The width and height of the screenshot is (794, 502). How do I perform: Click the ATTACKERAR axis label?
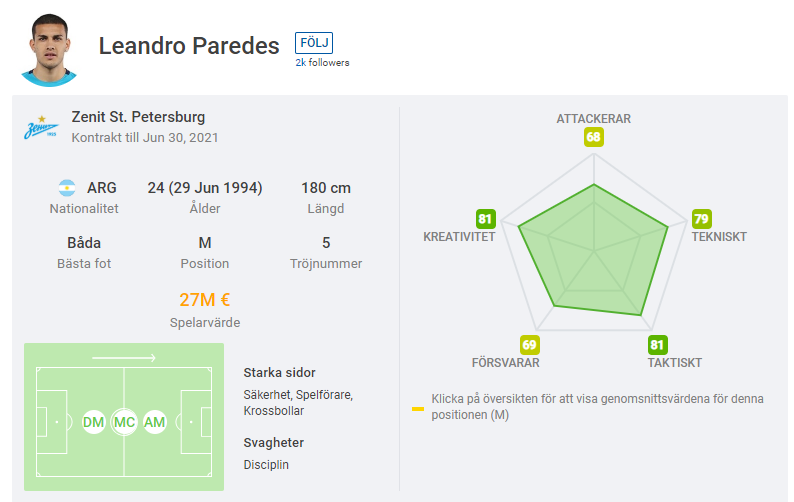click(x=594, y=119)
